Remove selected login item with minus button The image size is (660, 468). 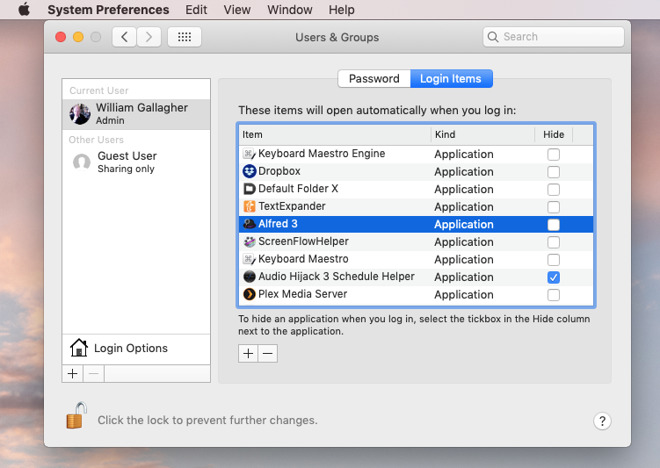[x=268, y=354]
